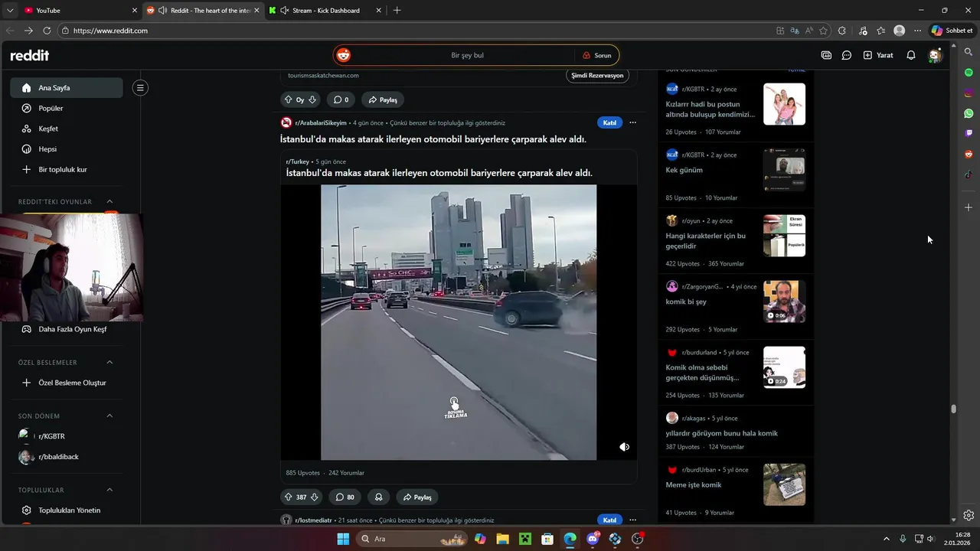Join r/ArabalariSikeyim with Katıl button
980x551 pixels.
point(609,122)
